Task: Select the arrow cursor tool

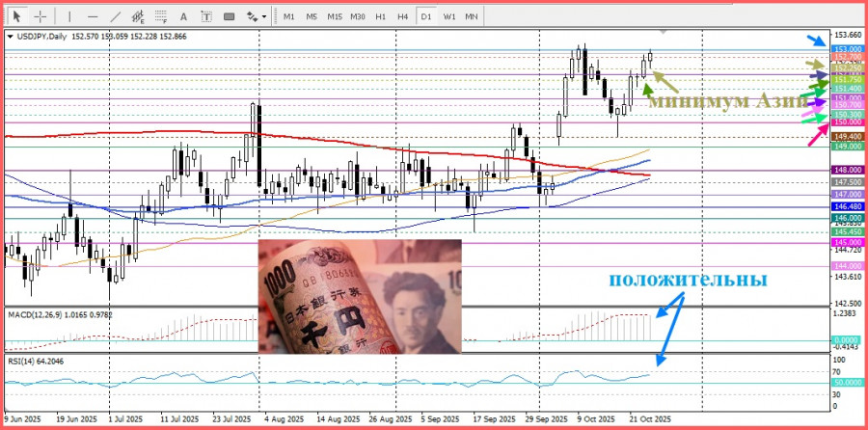Action: (x=17, y=16)
